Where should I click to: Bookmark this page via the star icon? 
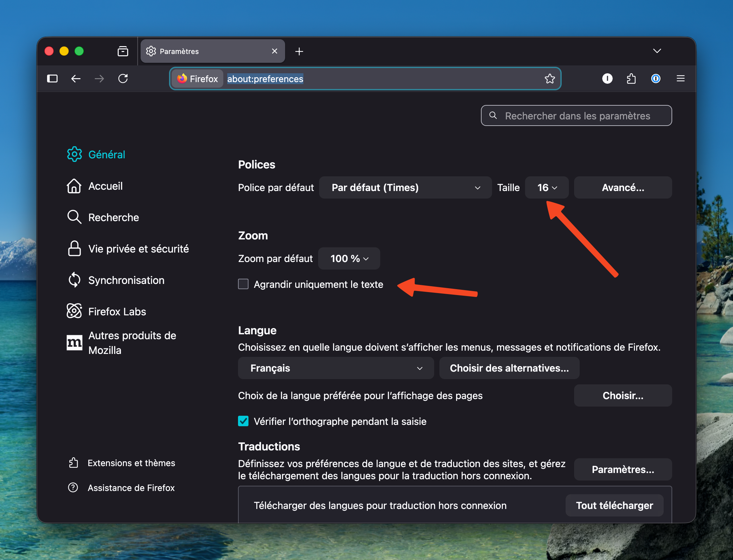tap(549, 79)
